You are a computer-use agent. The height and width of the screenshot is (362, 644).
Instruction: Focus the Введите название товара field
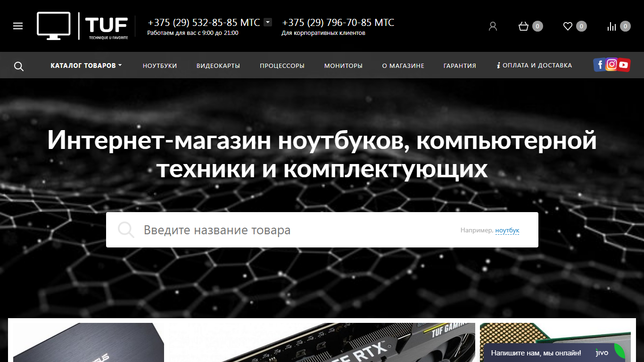pyautogui.click(x=322, y=230)
